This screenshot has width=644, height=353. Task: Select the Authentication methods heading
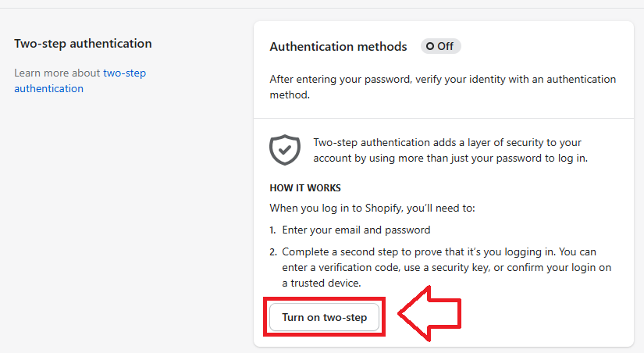pos(338,47)
